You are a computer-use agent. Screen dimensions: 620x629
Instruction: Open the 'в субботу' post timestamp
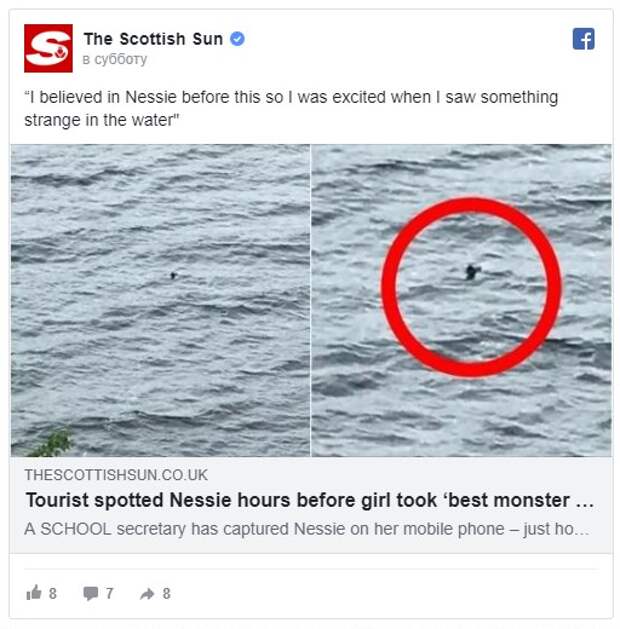tap(115, 59)
